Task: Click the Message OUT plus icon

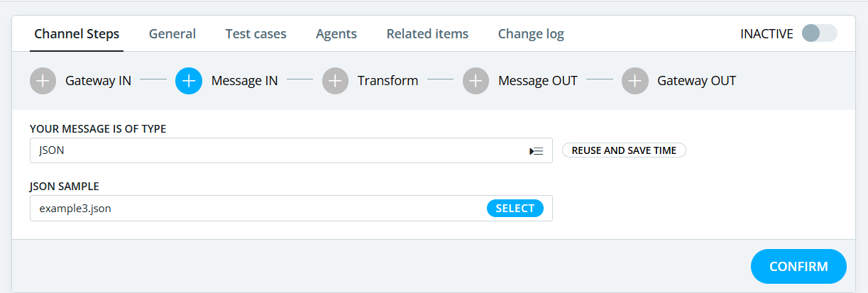Action: [x=476, y=81]
